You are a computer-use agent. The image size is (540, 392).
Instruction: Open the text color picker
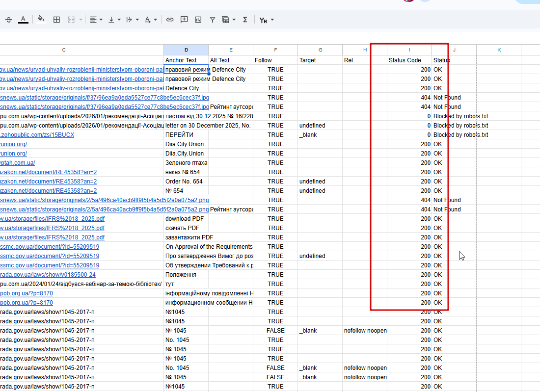[23, 20]
